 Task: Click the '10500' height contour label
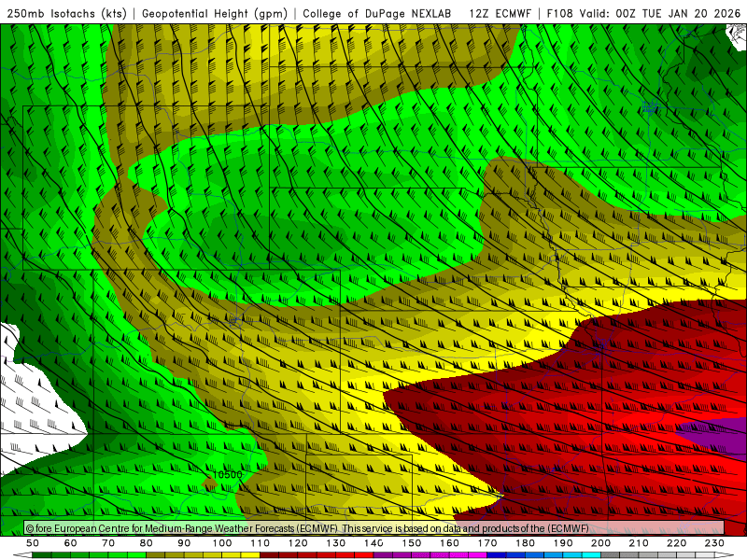tap(227, 475)
